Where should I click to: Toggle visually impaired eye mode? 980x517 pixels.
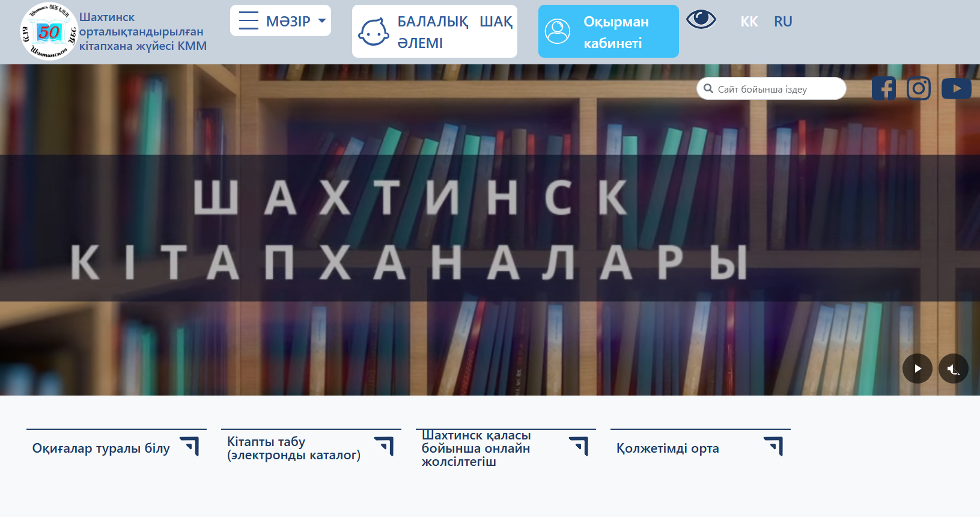coord(701,19)
